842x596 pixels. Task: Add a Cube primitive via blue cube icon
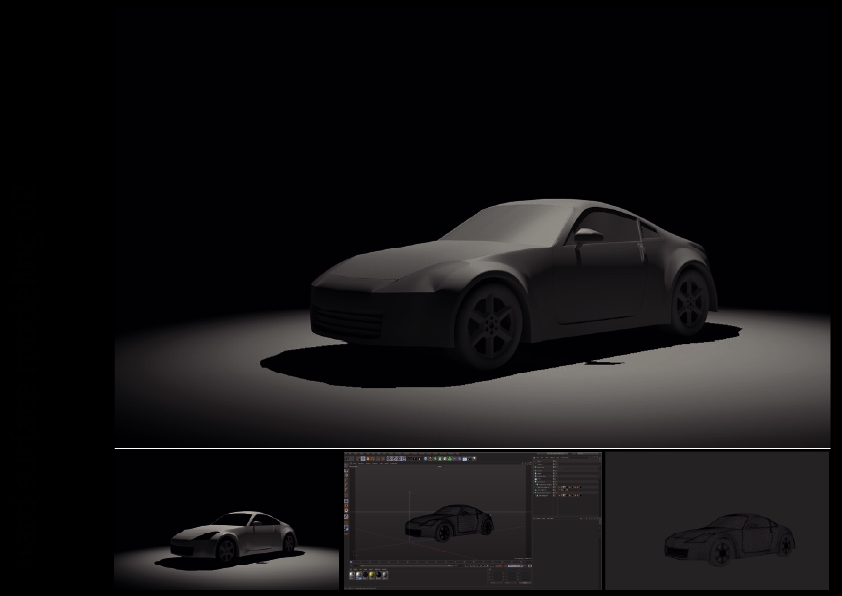425,459
